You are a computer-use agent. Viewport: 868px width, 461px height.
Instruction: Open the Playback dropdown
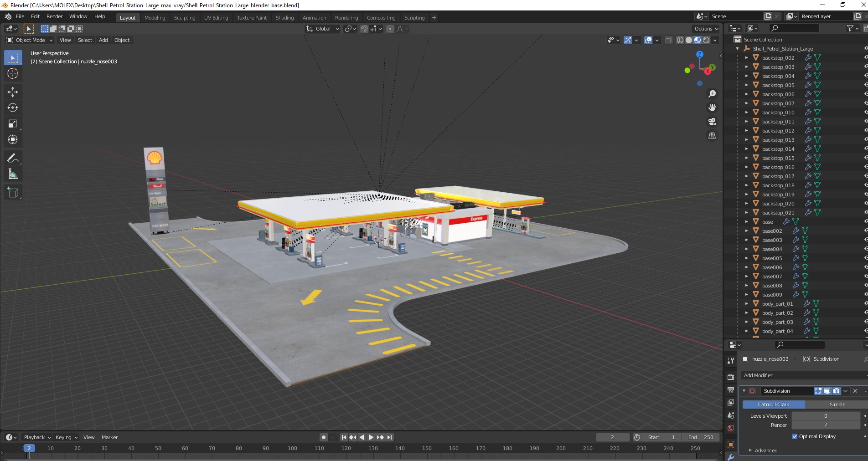(37, 437)
